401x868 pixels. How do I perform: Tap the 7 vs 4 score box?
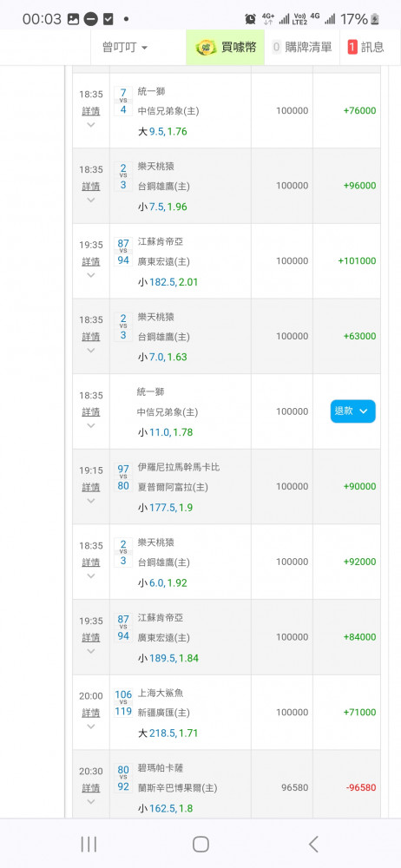click(123, 100)
